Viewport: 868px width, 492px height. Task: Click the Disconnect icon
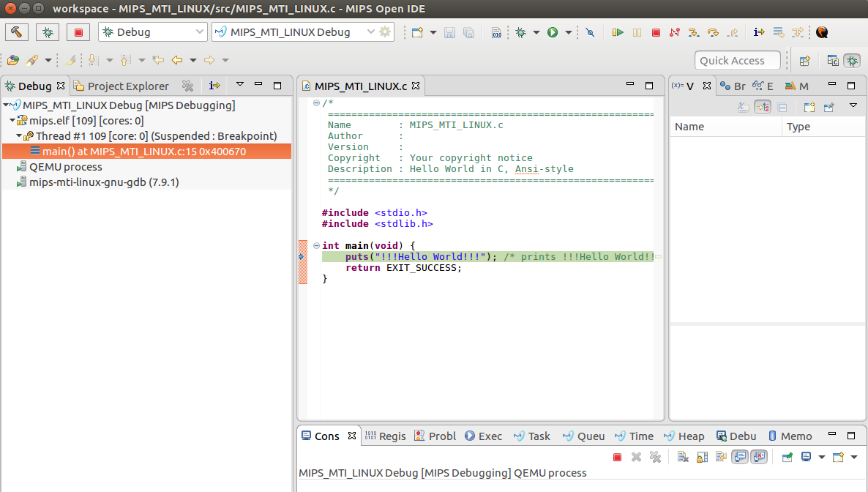pyautogui.click(x=674, y=33)
